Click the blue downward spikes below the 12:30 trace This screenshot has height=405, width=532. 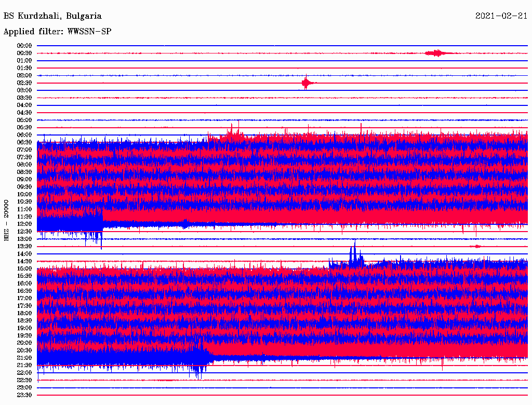[x=96, y=238]
